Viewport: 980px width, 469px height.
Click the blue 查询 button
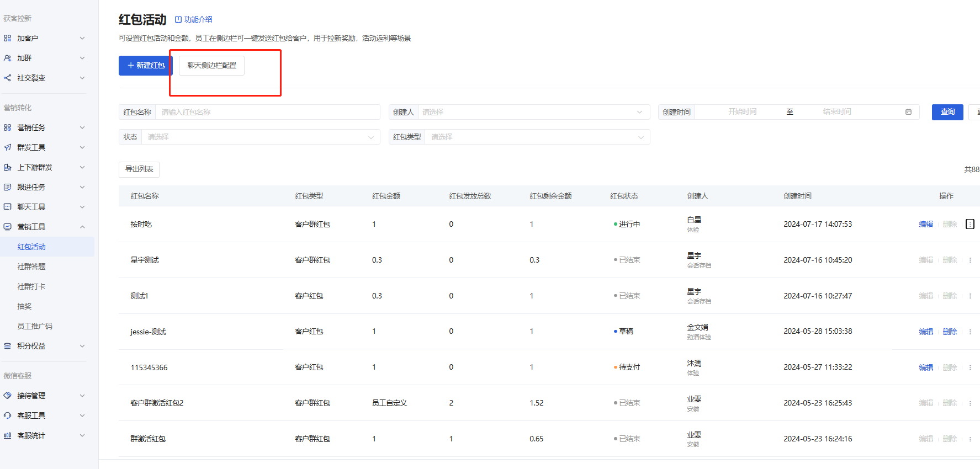(947, 112)
